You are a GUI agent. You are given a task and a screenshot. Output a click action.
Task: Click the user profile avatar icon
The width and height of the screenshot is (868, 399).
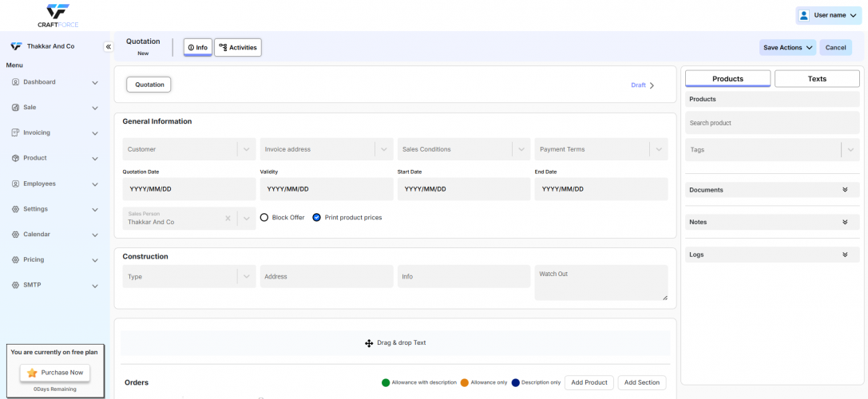[x=803, y=15]
